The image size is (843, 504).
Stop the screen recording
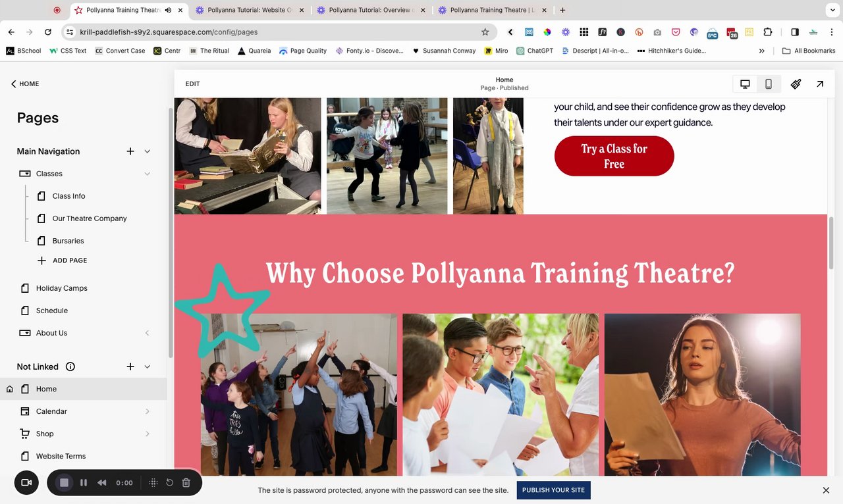[64, 482]
